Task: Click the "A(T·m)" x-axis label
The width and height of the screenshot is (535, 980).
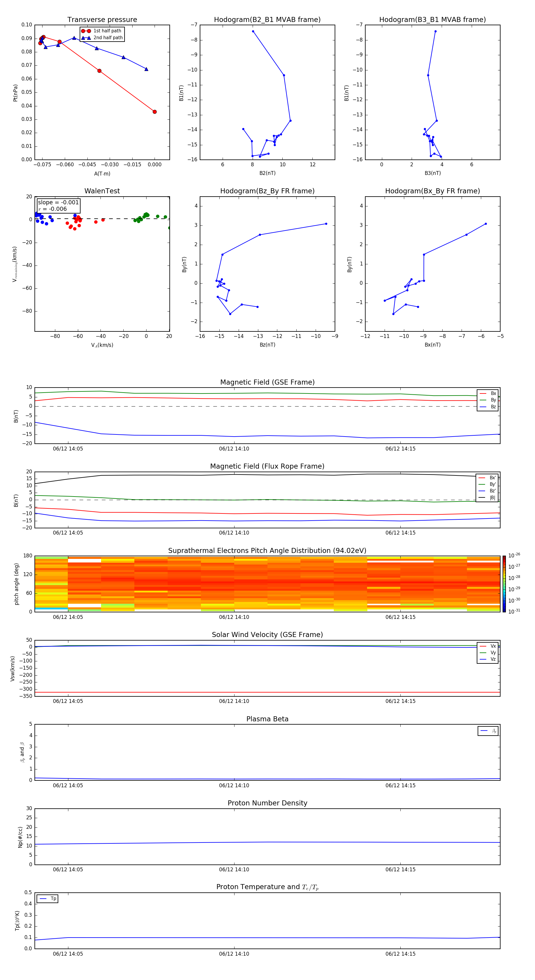Action: (102, 173)
